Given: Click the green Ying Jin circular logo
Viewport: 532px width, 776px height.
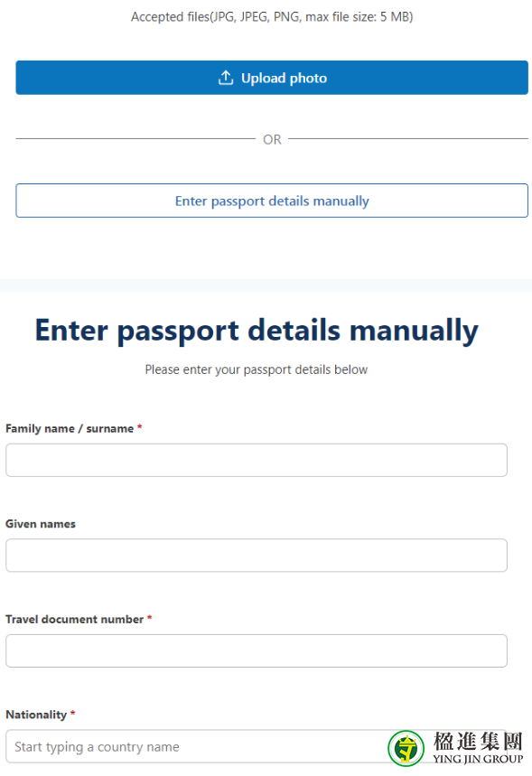Looking at the screenshot, I should [406, 748].
